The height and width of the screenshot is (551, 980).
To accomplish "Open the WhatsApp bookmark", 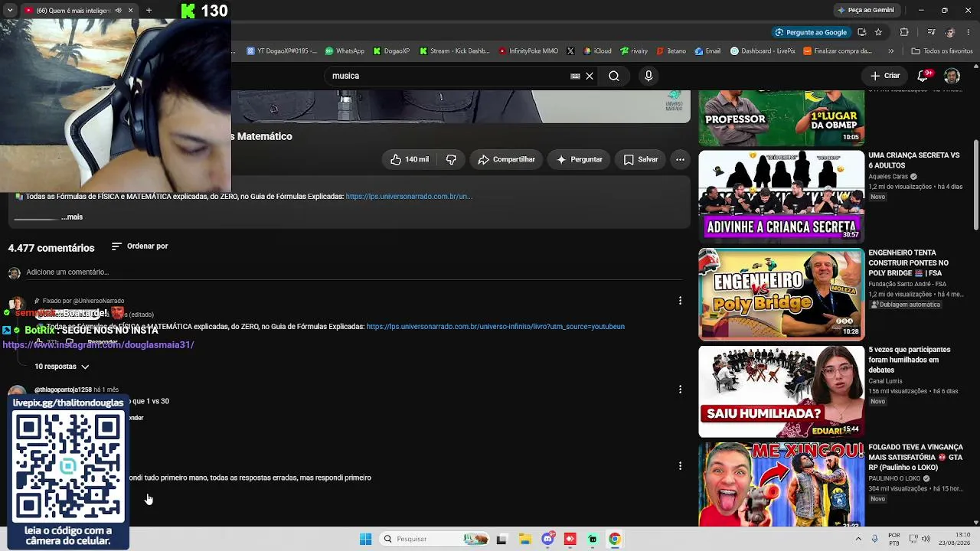I will pos(345,51).
